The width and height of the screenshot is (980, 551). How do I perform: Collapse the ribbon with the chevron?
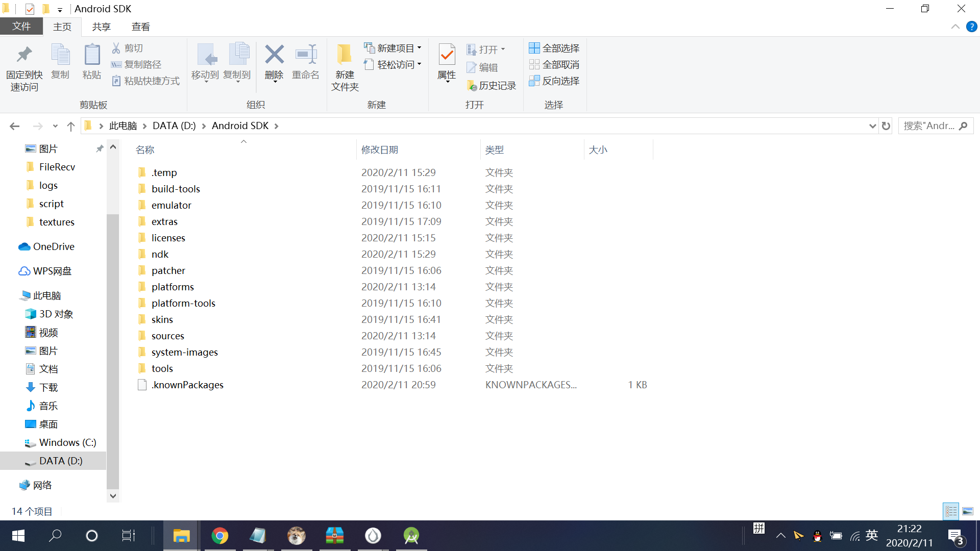coord(955,27)
